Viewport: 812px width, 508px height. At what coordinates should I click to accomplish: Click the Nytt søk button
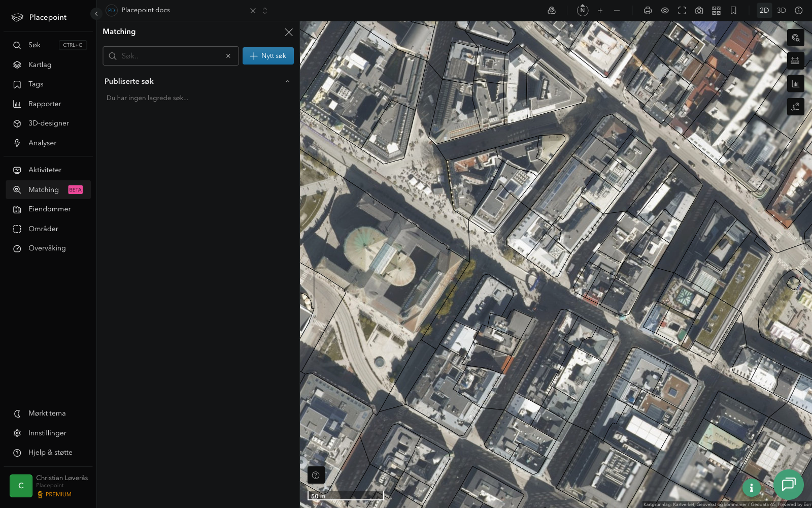tap(268, 56)
